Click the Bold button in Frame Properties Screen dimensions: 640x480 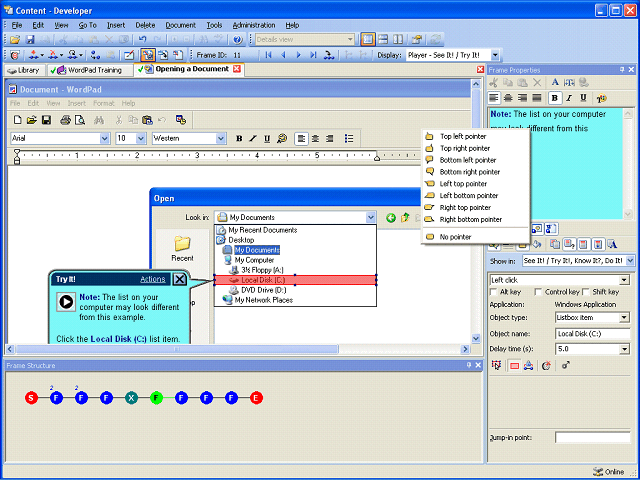click(x=554, y=98)
